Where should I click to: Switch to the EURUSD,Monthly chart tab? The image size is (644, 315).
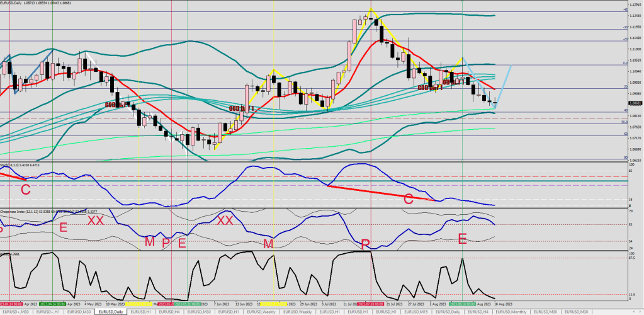tap(511, 312)
